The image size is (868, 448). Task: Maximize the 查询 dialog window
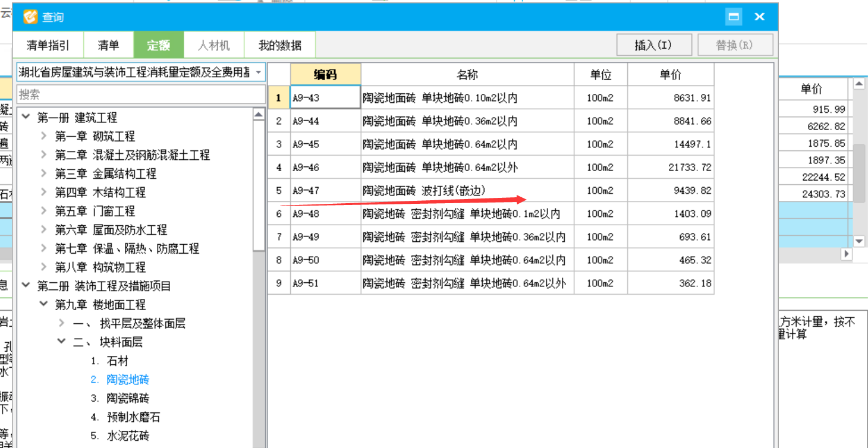pos(734,17)
